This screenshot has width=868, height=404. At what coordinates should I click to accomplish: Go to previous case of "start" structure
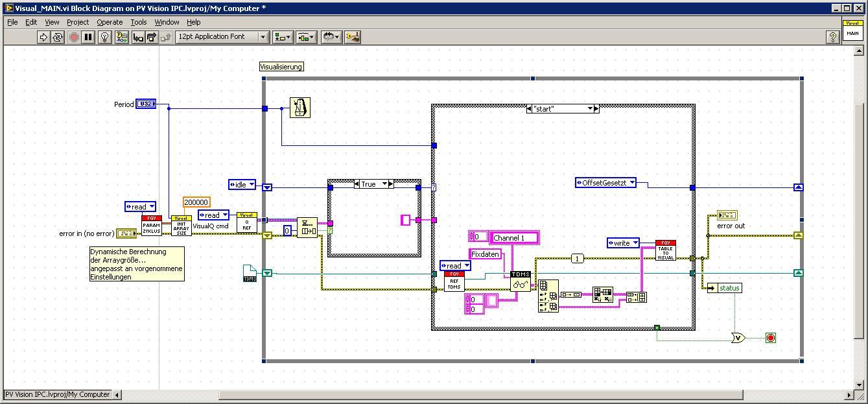pos(530,109)
